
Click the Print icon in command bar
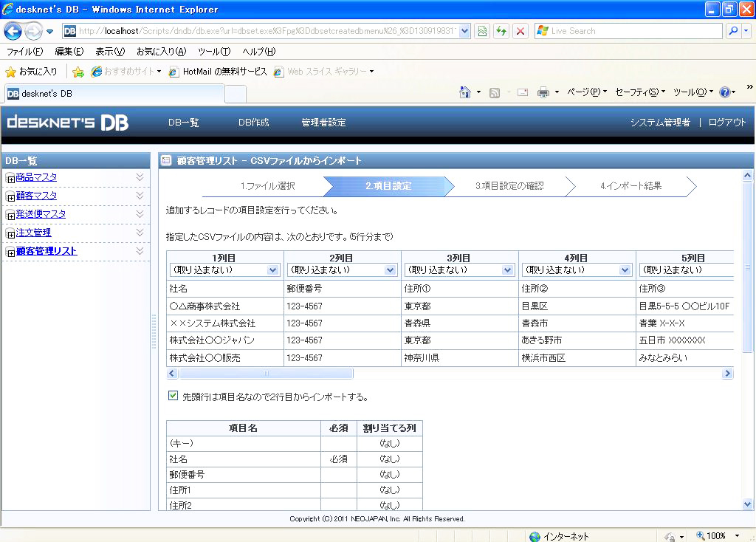(x=543, y=92)
